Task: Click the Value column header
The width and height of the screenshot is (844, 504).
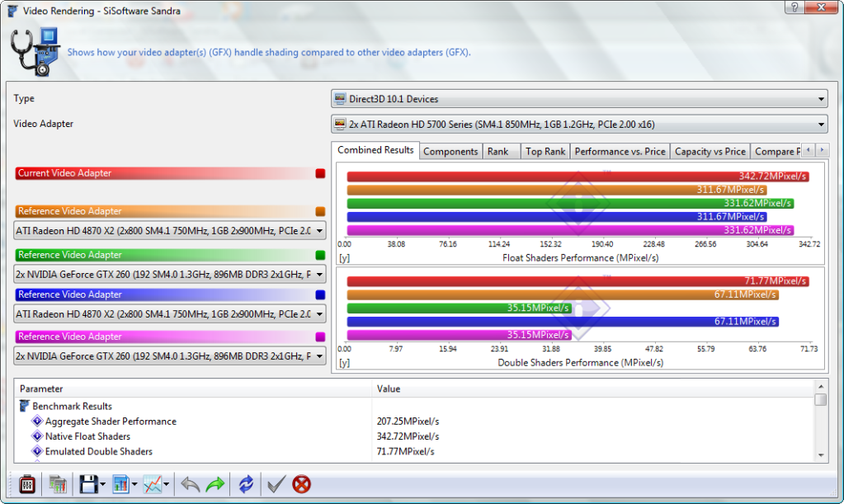Action: 592,389
